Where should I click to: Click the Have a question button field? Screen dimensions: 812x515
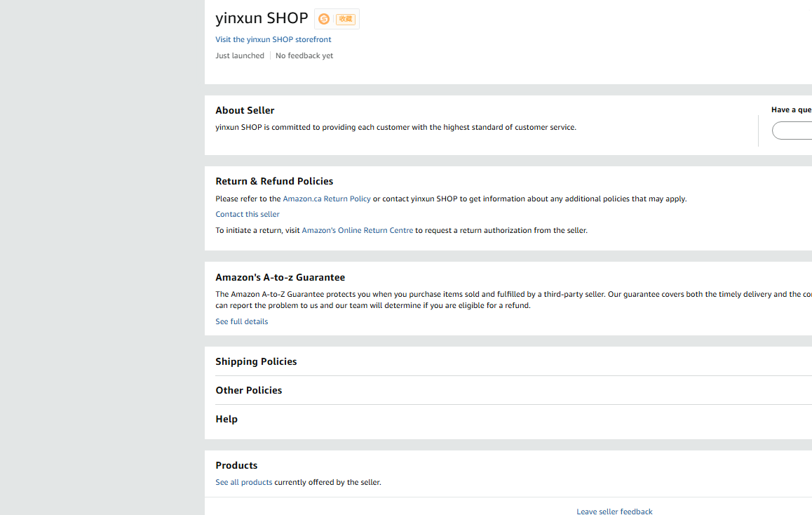pos(792,131)
